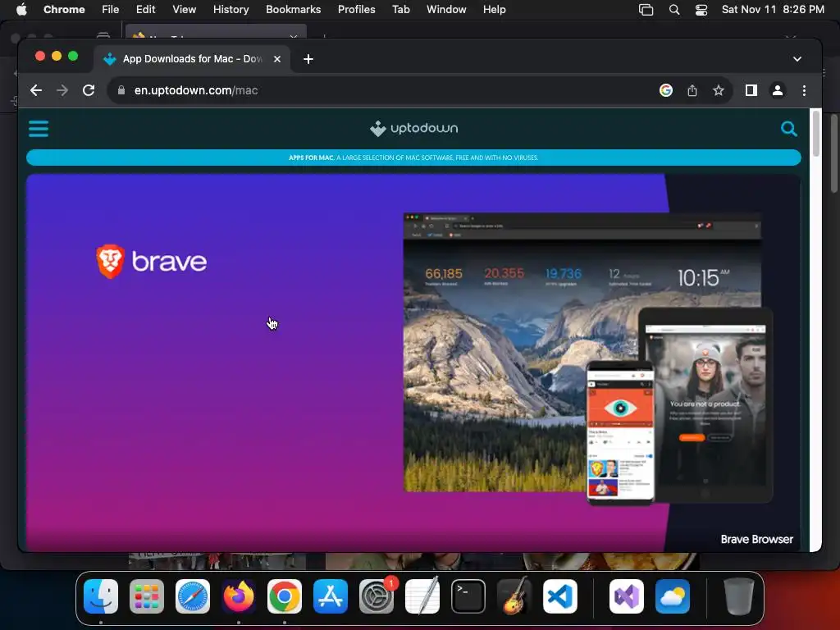Image resolution: width=840 pixels, height=630 pixels.
Task: Toggle Chrome side panel
Action: tap(751, 90)
